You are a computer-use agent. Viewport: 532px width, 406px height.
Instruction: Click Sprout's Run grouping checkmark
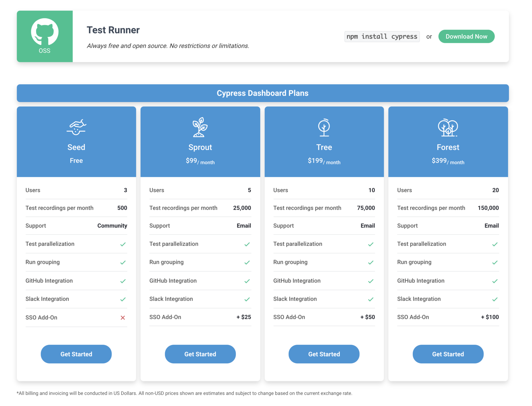pyautogui.click(x=247, y=263)
